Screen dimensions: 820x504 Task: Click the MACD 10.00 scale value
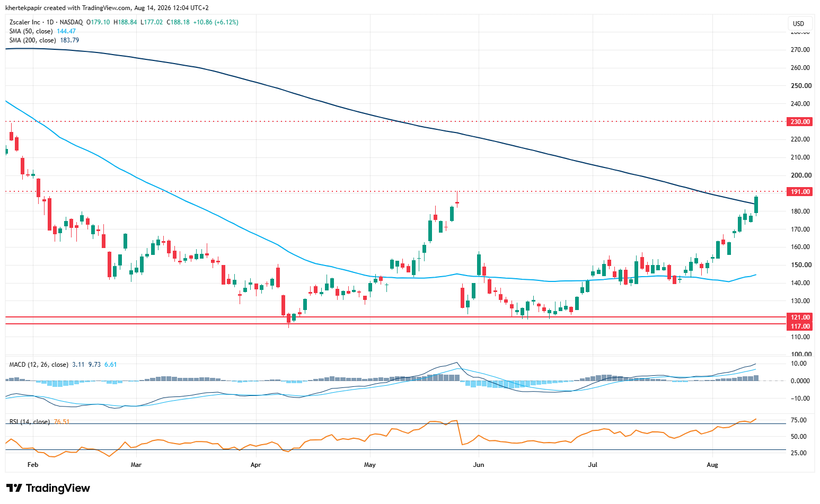coord(798,364)
